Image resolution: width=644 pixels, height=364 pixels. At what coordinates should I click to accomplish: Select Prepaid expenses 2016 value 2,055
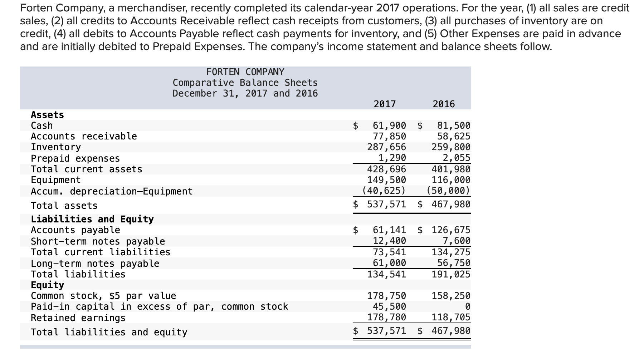[457, 158]
